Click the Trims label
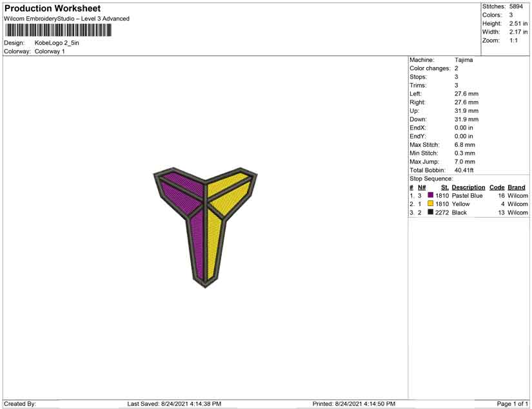The width and height of the screenshot is (532, 409). coord(418,86)
